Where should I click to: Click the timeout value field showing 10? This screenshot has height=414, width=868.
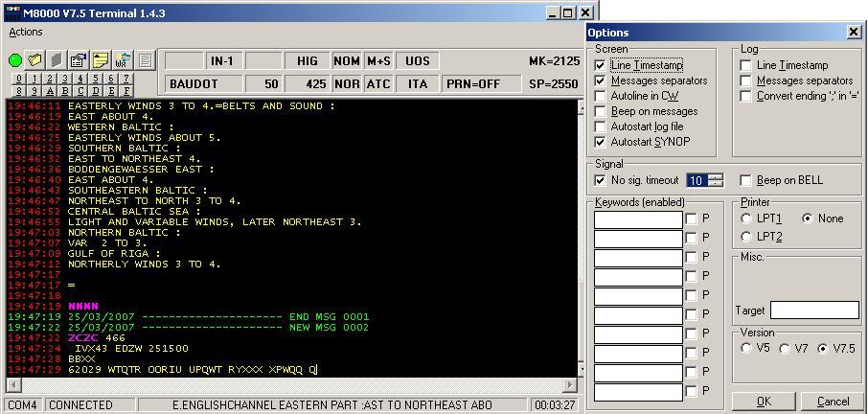tap(697, 180)
